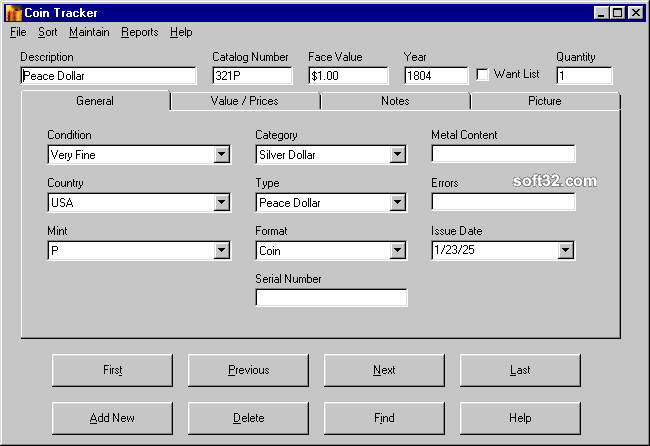Go to the Next record
This screenshot has height=446, width=650.
coord(384,370)
